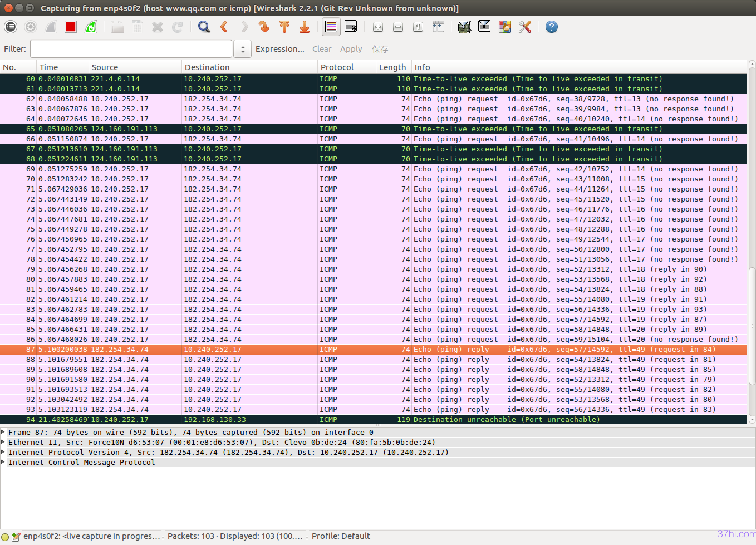Select packet 94 Destination unreachable row
The width and height of the screenshot is (756, 545).
(374, 419)
